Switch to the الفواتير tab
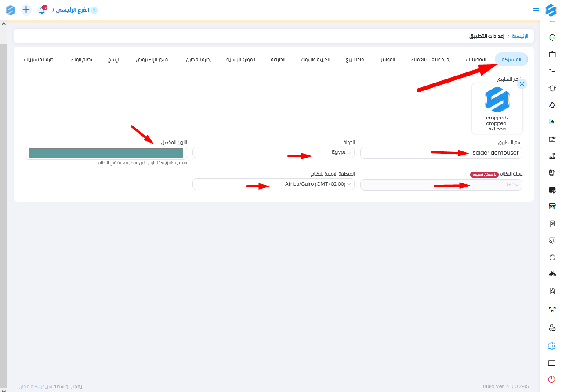The image size is (562, 392). (388, 59)
